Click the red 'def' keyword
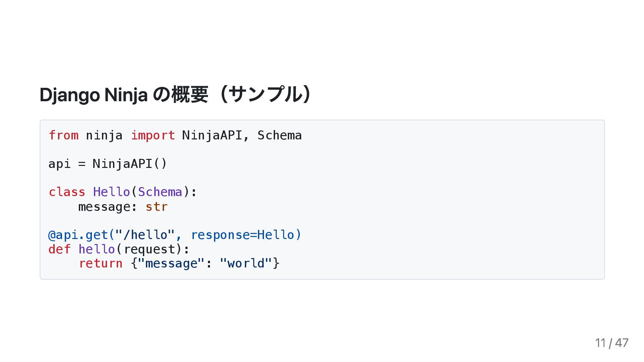Viewport: 644px width, 362px height. point(60,249)
